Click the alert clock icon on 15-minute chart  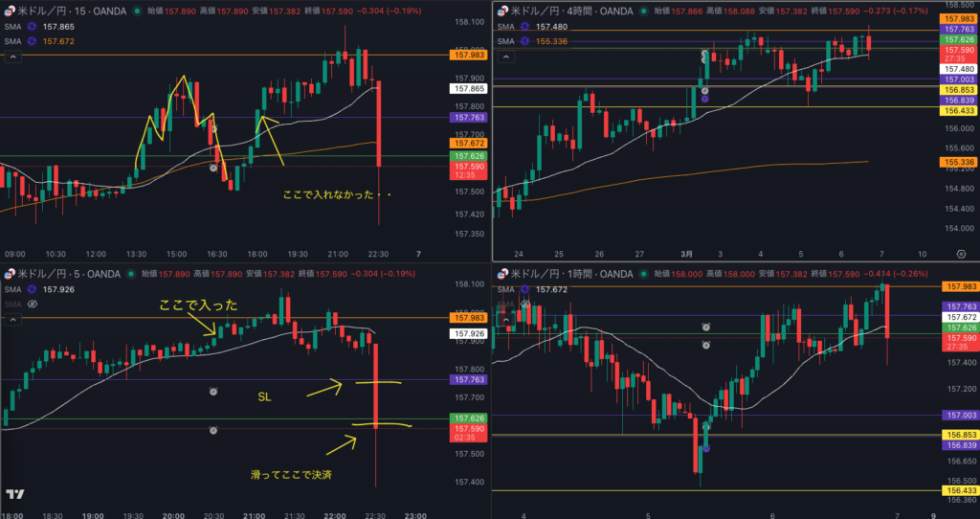coord(213,127)
